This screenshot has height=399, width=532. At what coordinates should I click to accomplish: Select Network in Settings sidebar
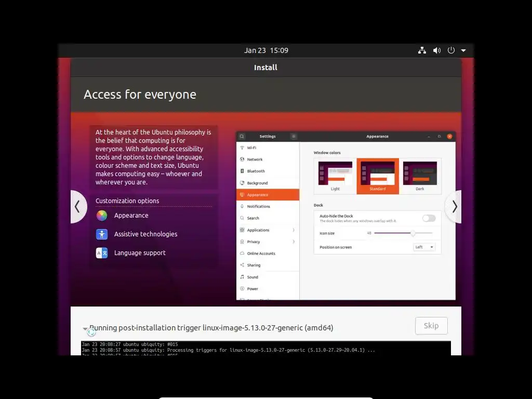(268, 159)
